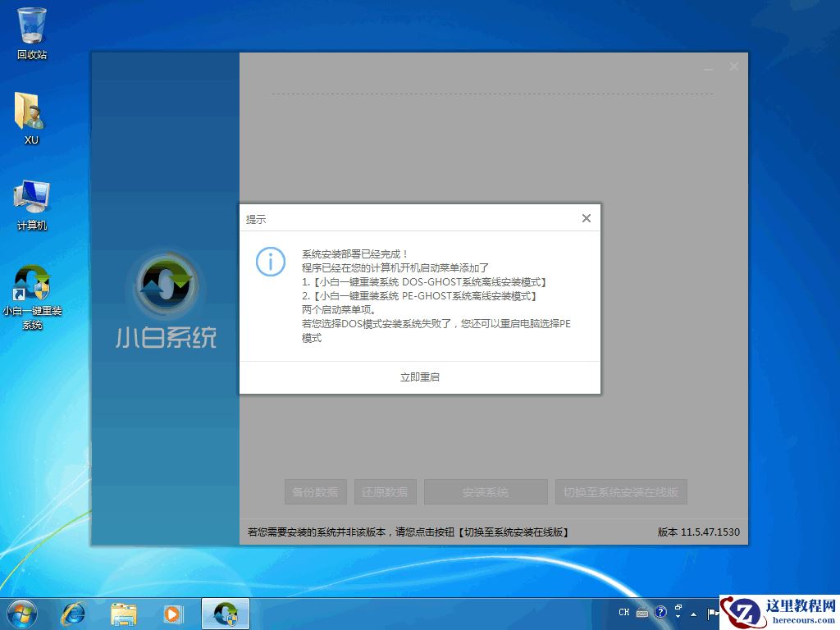
Task: Expand the hidden tray icons arrow
Action: (x=694, y=614)
